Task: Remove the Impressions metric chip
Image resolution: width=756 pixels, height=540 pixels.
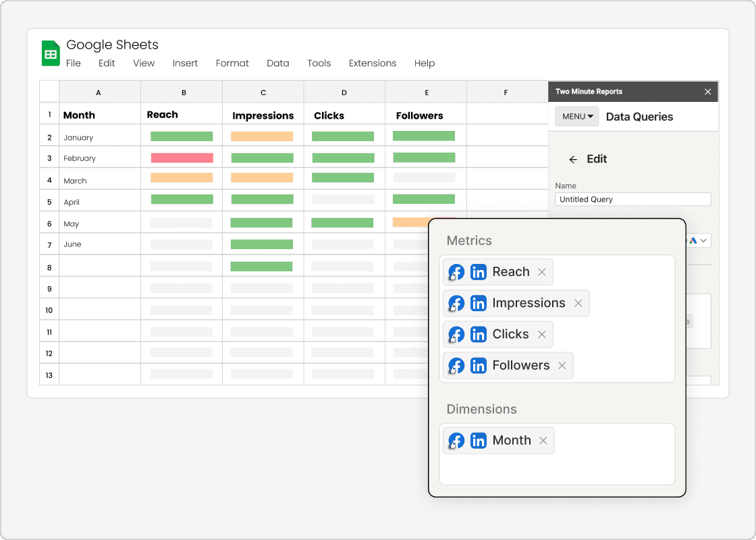Action: tap(578, 302)
